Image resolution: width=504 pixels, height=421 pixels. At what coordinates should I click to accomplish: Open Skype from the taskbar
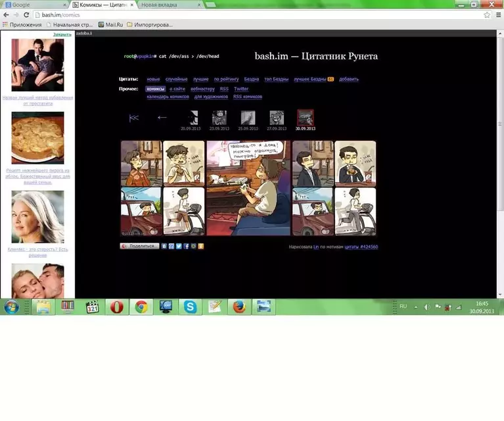(190, 307)
